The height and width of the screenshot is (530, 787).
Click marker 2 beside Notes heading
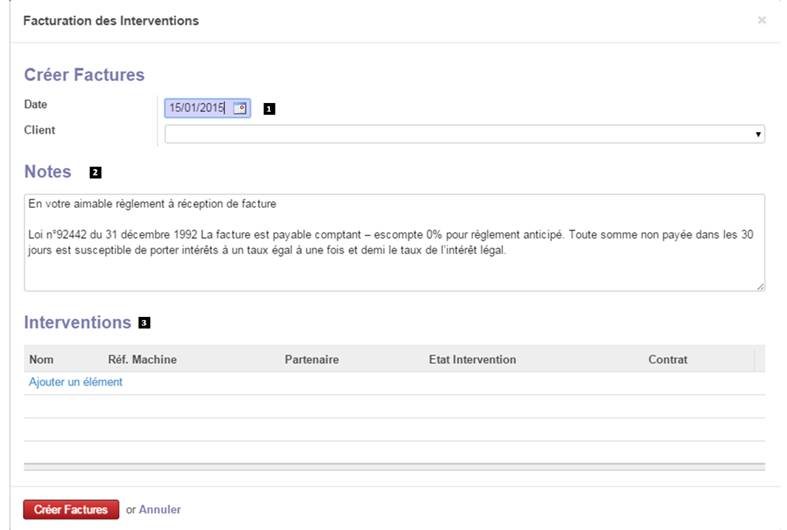[95, 173]
